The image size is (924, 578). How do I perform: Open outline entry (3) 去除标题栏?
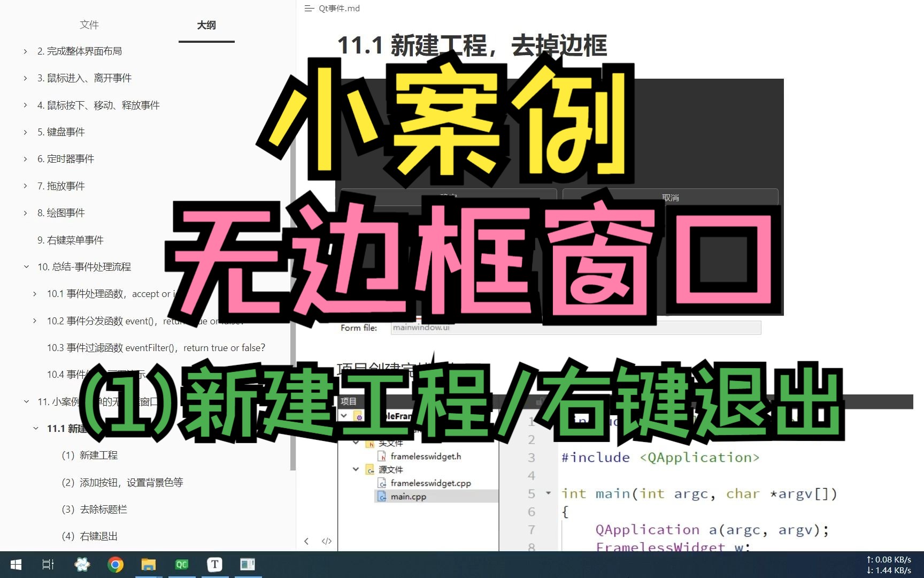point(94,509)
